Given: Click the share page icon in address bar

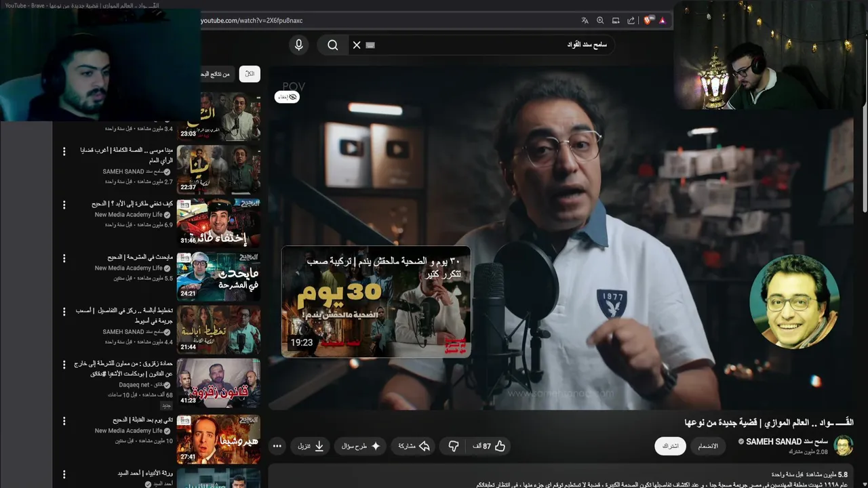Looking at the screenshot, I should (x=631, y=20).
